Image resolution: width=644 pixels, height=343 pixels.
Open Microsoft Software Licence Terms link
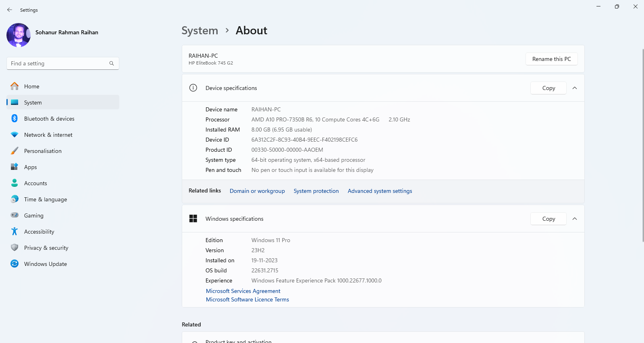[x=247, y=299]
